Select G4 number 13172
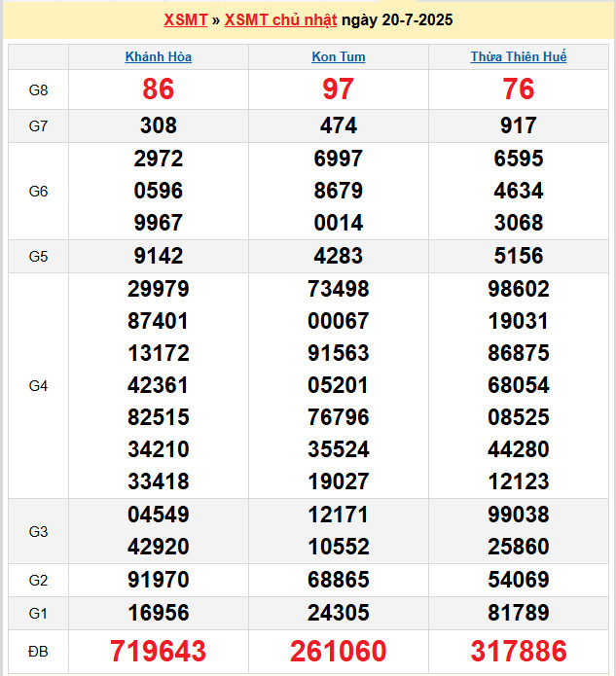The height and width of the screenshot is (676, 616). pyautogui.click(x=159, y=353)
